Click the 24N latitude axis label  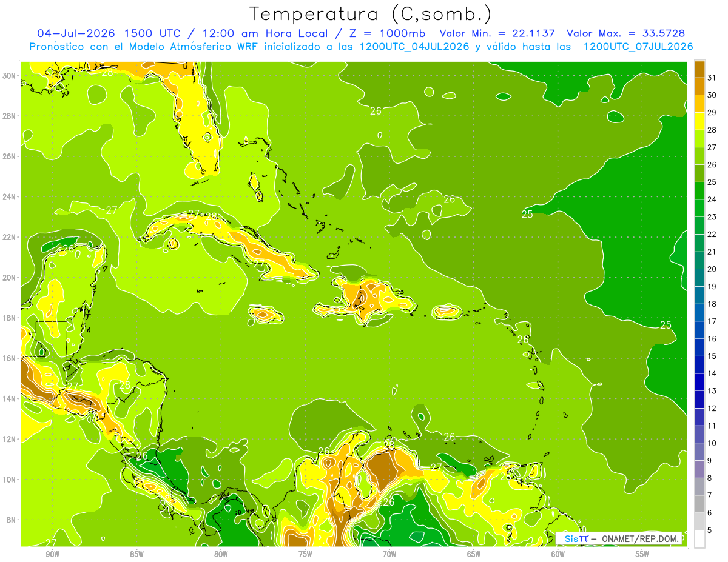[x=10, y=197]
